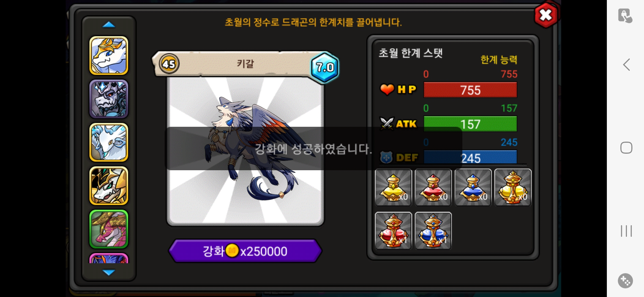Close the transcendence window with red X
The height and width of the screenshot is (297, 644).
546,15
